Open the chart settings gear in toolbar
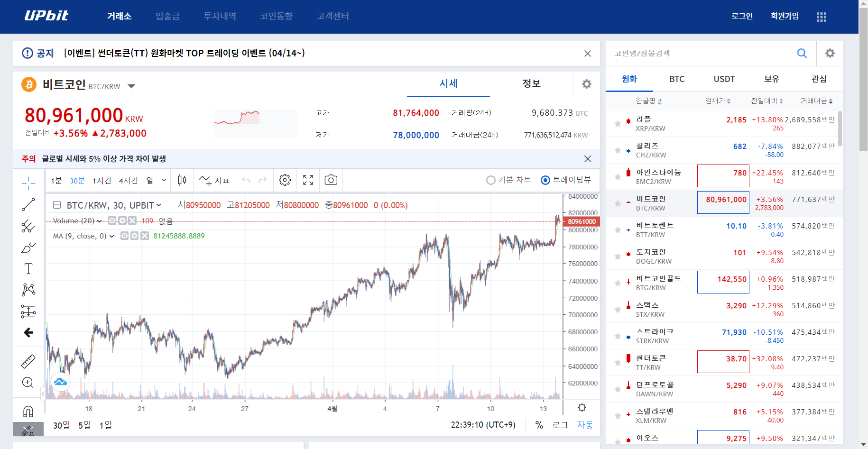Viewport: 868px width, 449px height. click(x=285, y=180)
